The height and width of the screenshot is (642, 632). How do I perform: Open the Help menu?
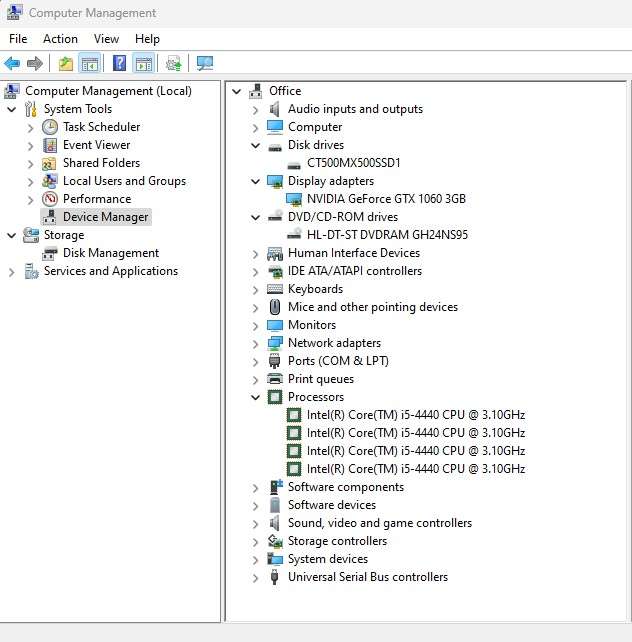click(147, 39)
